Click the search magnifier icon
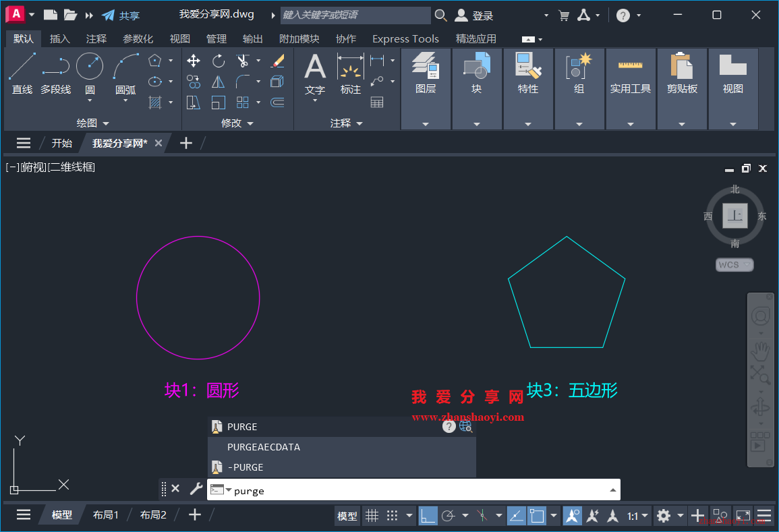Screen dimensions: 779x532 pyautogui.click(x=440, y=15)
